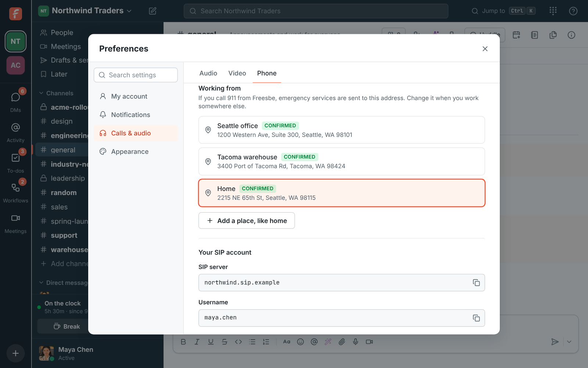Focus the Search settings field
This screenshot has height=368, width=588.
[x=136, y=75]
